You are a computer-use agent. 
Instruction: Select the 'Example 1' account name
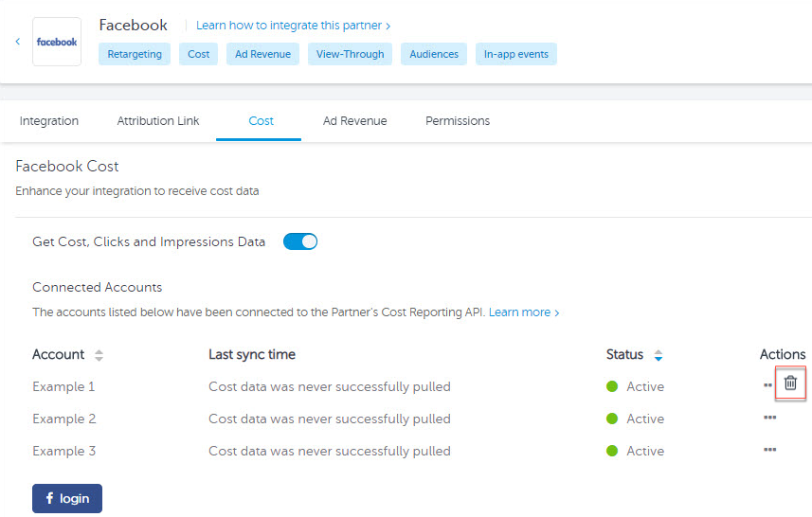63,386
